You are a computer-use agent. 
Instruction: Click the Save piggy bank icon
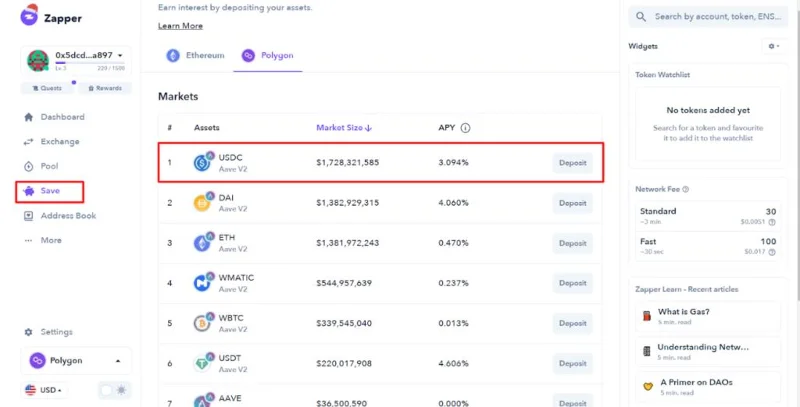tap(29, 191)
